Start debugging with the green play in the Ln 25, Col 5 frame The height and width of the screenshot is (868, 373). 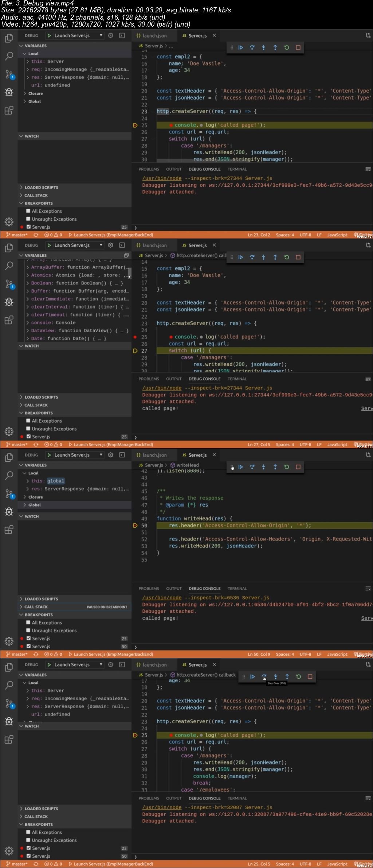click(x=49, y=664)
